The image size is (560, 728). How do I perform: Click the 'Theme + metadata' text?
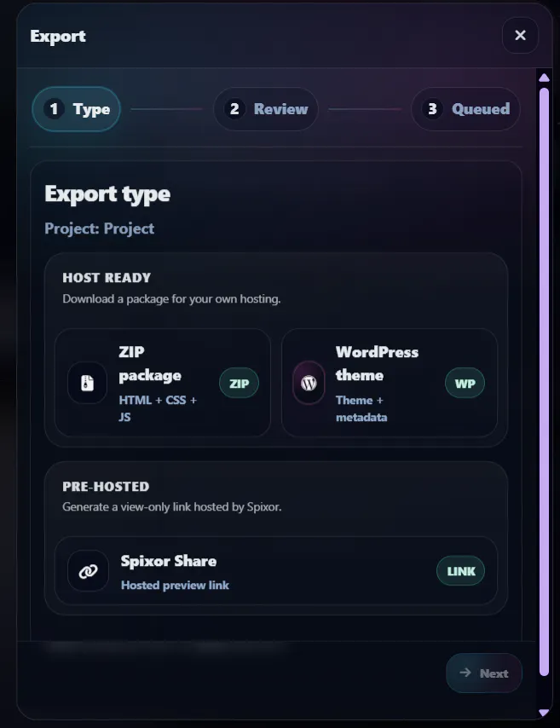pyautogui.click(x=361, y=408)
